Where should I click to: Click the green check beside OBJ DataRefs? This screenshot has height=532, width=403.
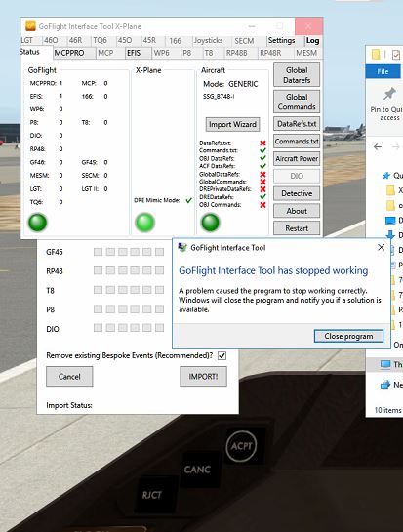click(262, 158)
